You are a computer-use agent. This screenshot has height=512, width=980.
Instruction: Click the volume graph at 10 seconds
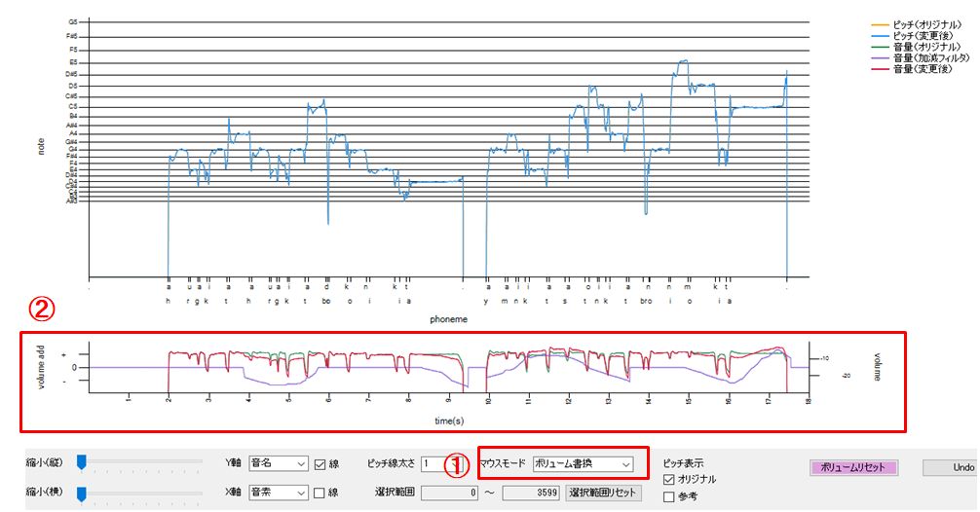click(x=488, y=370)
